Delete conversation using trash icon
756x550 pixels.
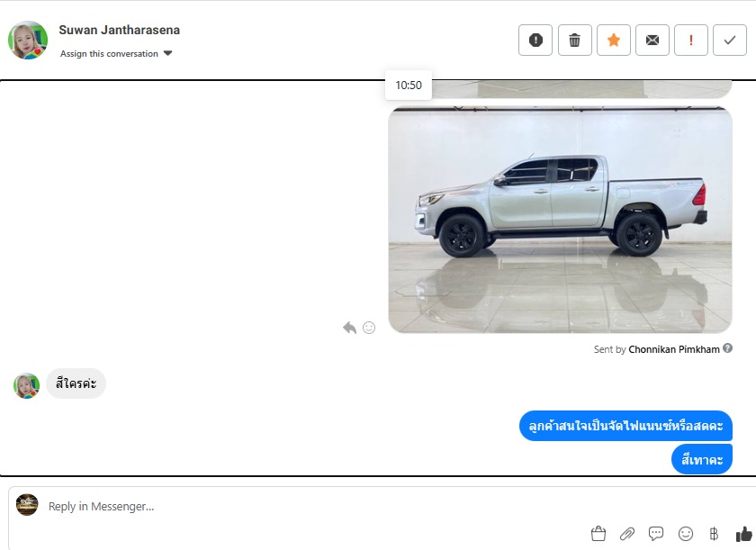(574, 40)
